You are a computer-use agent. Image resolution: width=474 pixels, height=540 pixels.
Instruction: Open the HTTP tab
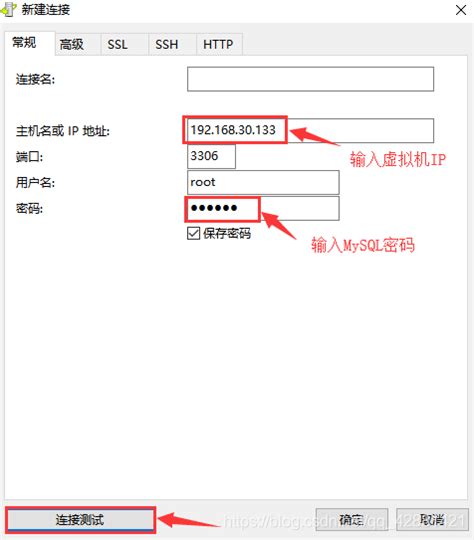point(218,44)
